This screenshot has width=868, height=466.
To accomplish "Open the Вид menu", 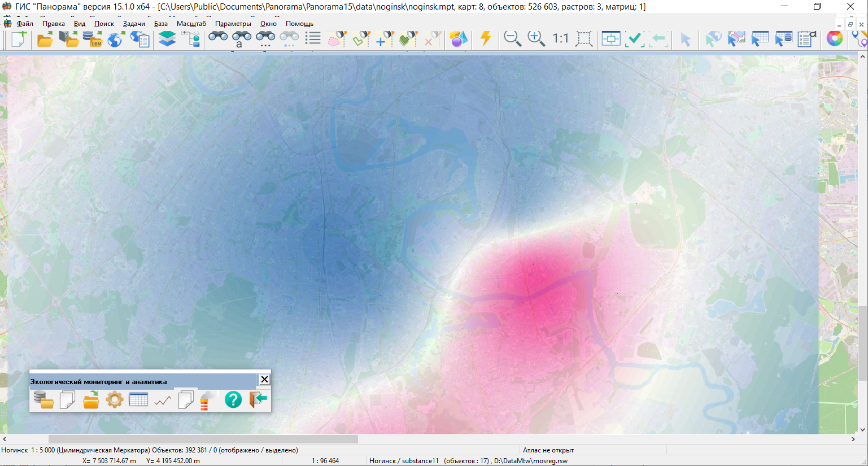I will point(80,24).
